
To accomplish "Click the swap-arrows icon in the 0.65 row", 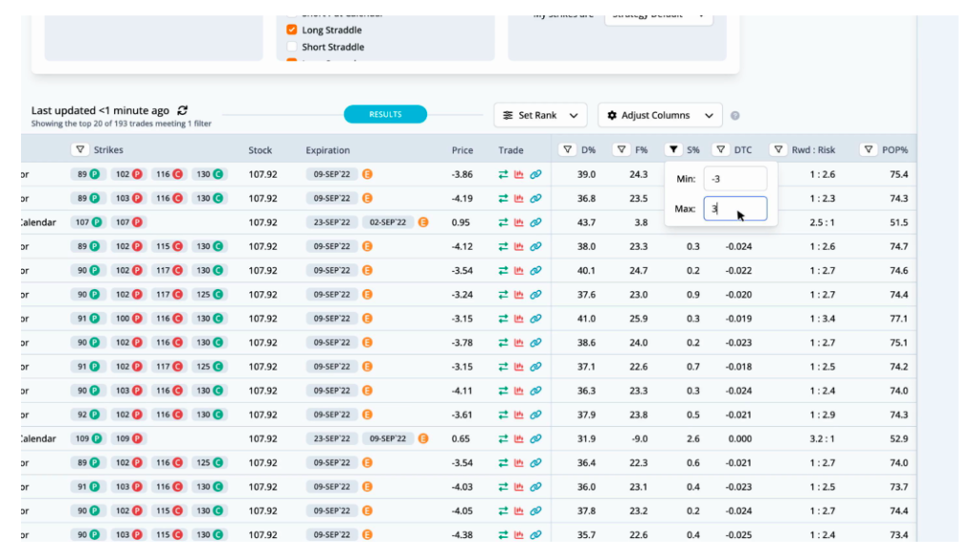I will (503, 439).
